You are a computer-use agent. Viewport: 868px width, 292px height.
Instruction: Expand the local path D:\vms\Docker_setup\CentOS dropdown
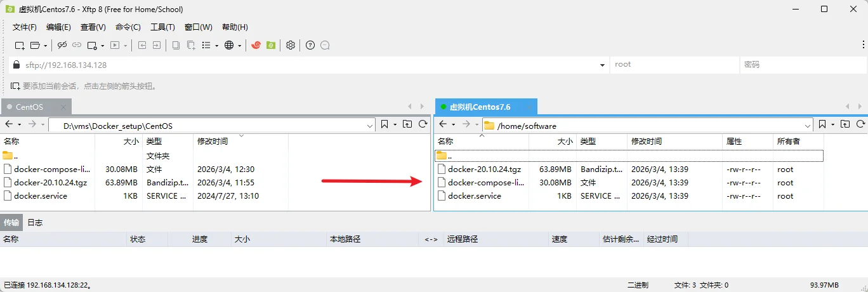371,126
